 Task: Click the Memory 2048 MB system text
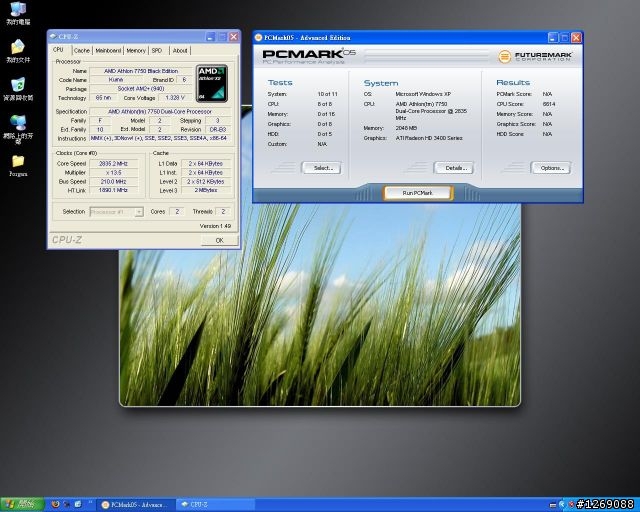(406, 128)
